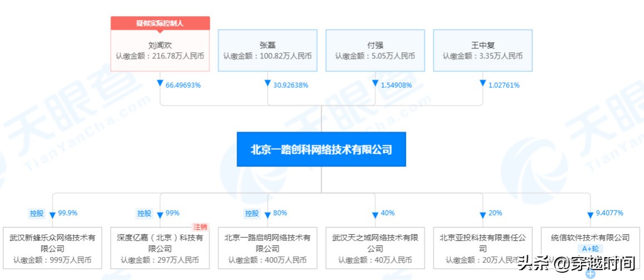
Task: Click 认缴金额：3.35万人民币 text
Action: (x=483, y=56)
